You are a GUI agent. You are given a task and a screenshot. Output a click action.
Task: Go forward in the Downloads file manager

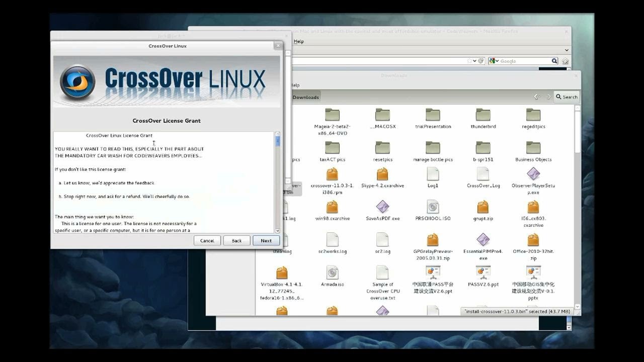click(548, 97)
